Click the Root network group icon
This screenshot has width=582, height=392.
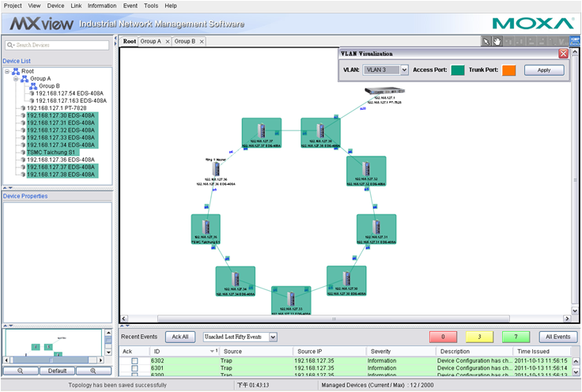click(x=16, y=71)
